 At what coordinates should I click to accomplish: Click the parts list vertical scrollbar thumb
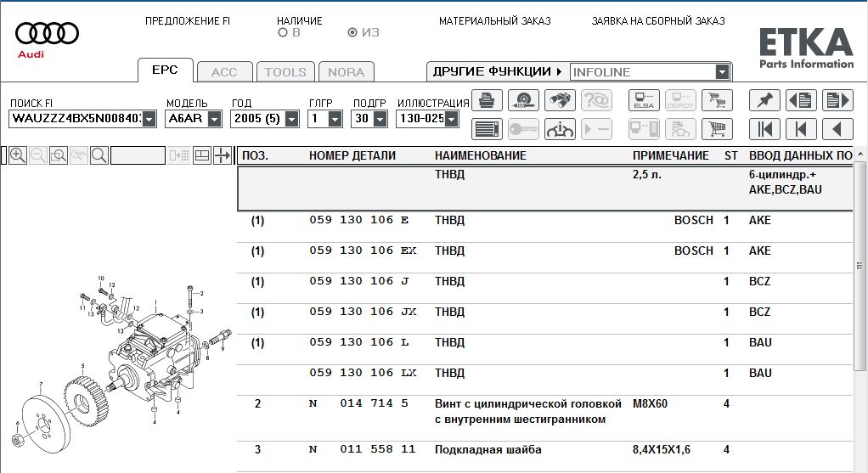[860, 266]
